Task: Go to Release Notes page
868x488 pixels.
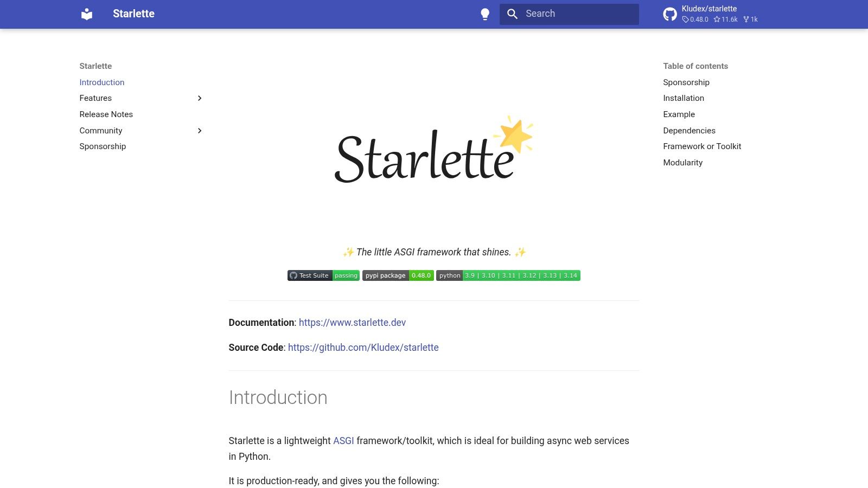Action: click(x=106, y=114)
